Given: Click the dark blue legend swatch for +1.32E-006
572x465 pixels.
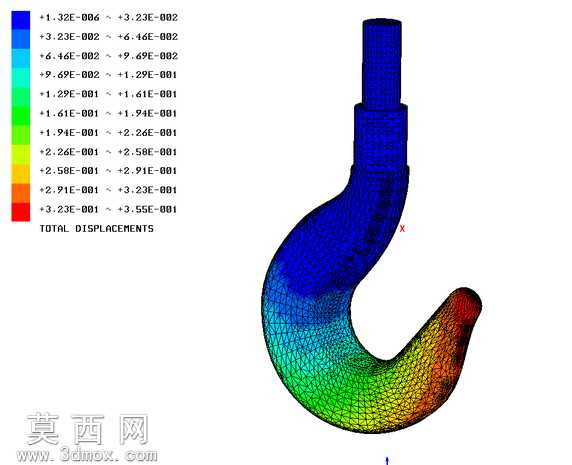Looking at the screenshot, I should pyautogui.click(x=21, y=20).
